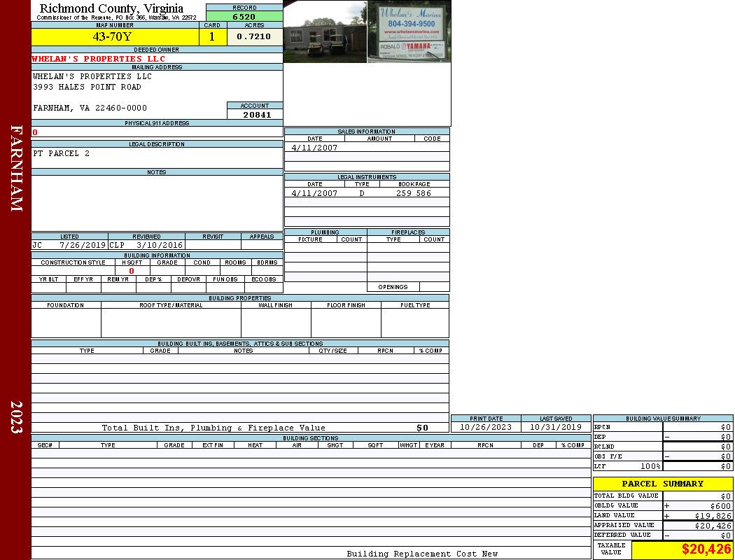This screenshot has height=560, width=735.
Task: Click Building Replacement Cost New label
Action: pyautogui.click(x=422, y=554)
